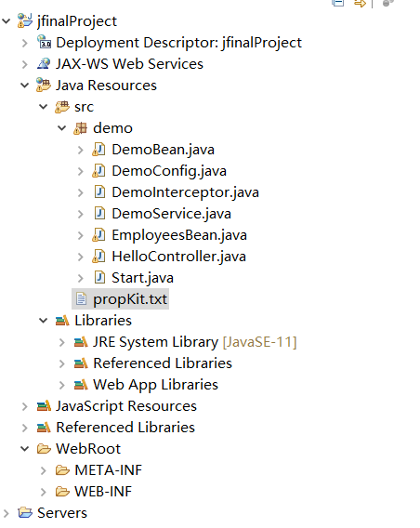Click the demo package icon
The image size is (420, 528).
coord(81,128)
